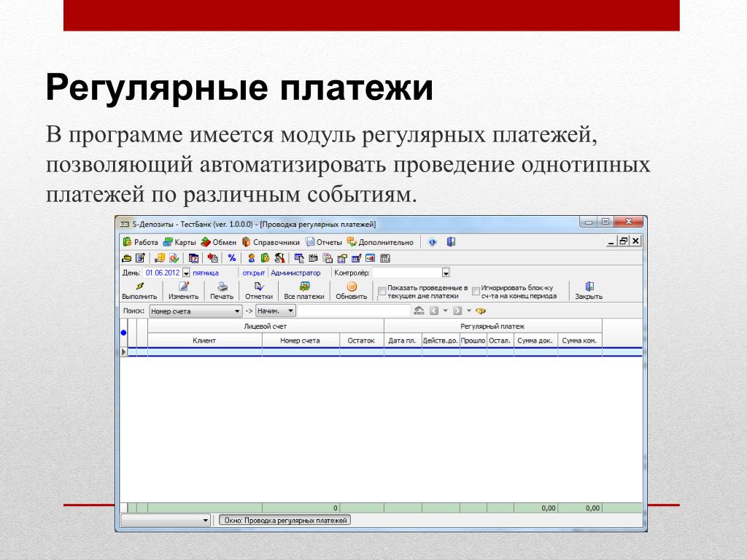Open the date picker dropdown next to 01.06.2012

pos(186,273)
